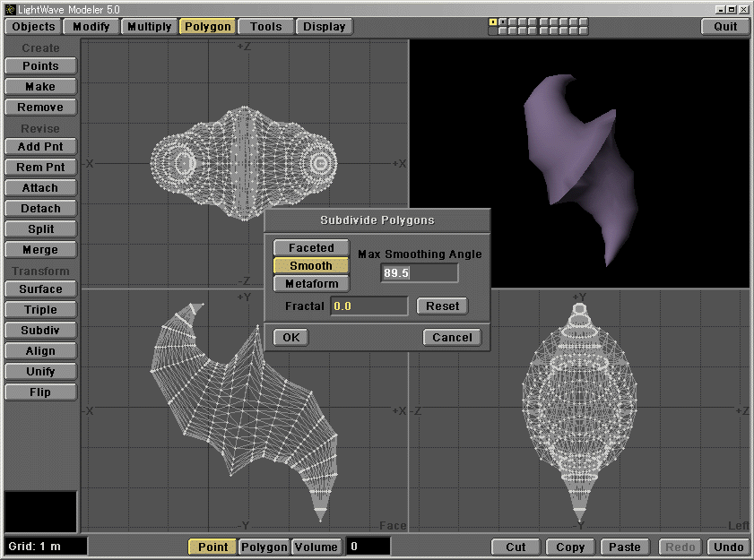754x560 pixels.
Task: Choose the Metaform subdivision method
Action: [310, 283]
